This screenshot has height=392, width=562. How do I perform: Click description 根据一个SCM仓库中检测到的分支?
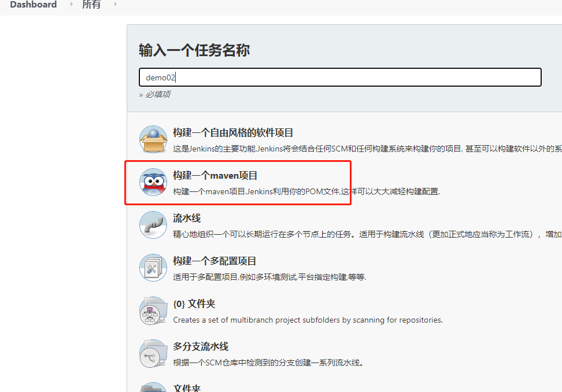pyautogui.click(x=268, y=363)
